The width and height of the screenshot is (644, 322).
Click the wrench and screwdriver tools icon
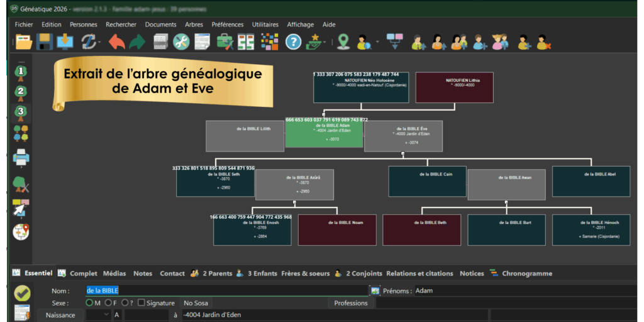tap(181, 42)
